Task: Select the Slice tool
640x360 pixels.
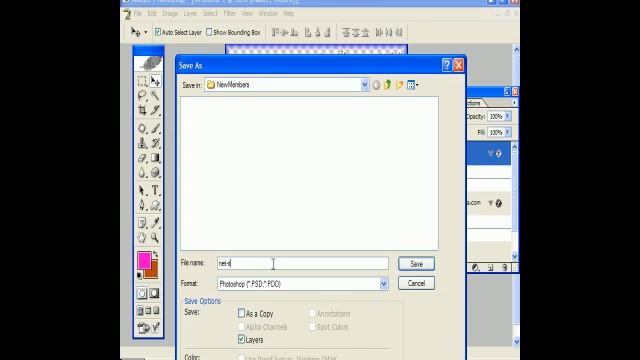Action: point(155,110)
